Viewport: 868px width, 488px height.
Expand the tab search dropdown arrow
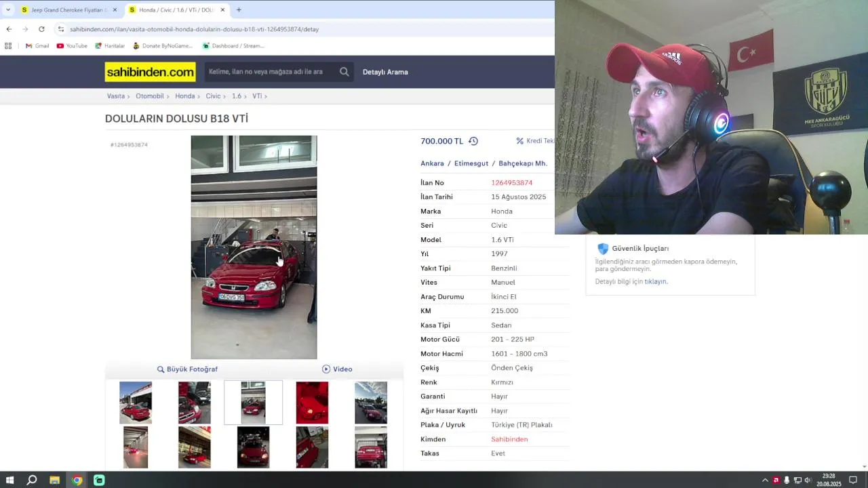(8, 10)
